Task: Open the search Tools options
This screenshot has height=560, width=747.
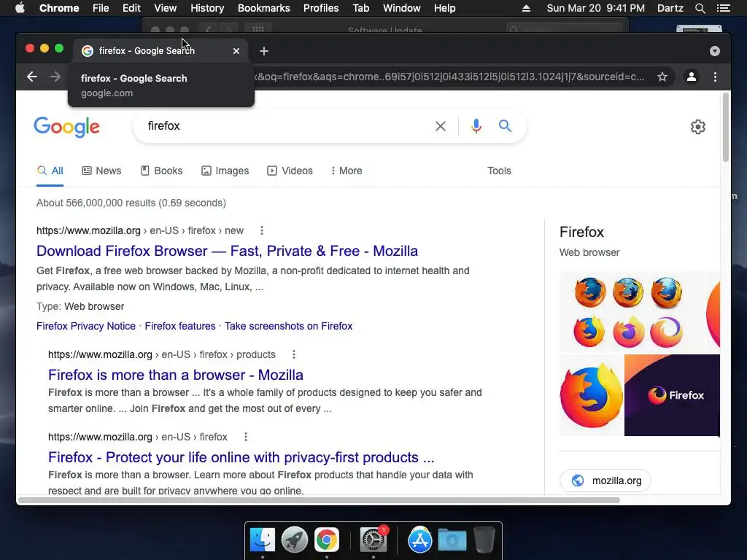Action: pos(499,171)
